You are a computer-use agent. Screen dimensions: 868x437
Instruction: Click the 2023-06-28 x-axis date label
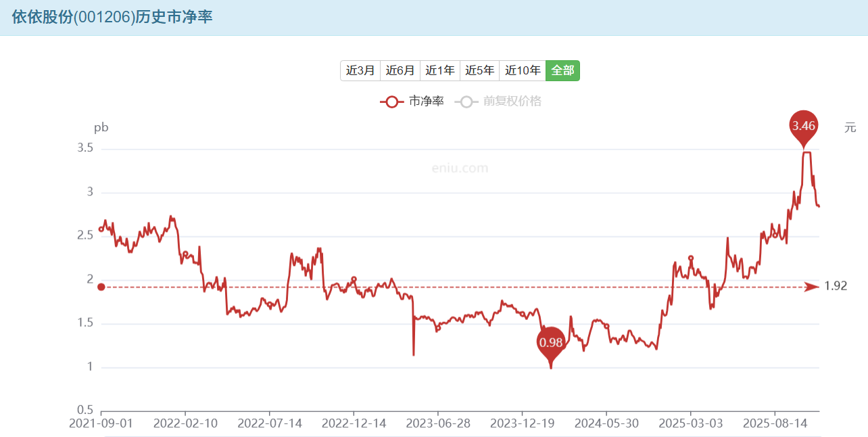(437, 423)
